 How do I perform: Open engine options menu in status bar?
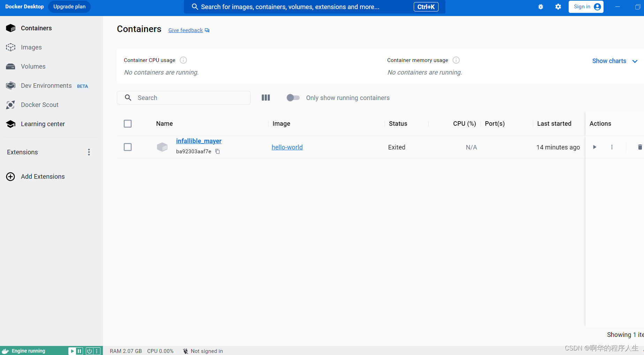pos(97,351)
